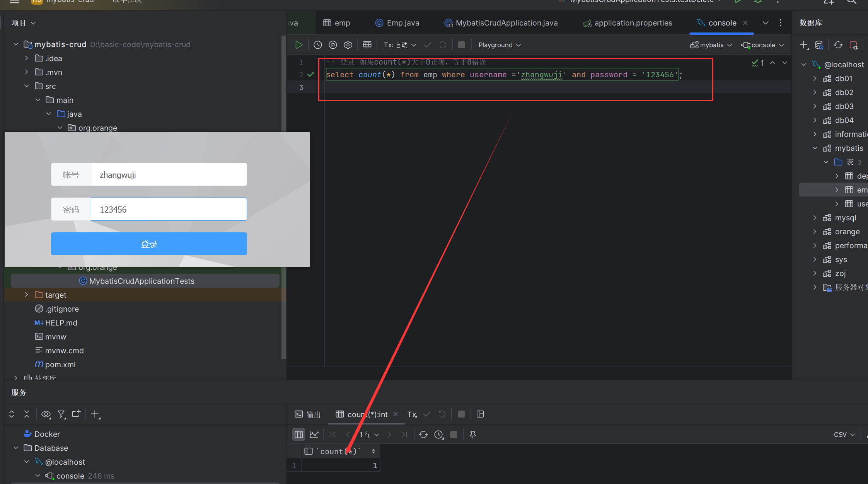Screen dimensions: 868x484
Task: Open the 项目 view dropdown
Action: pos(24,23)
